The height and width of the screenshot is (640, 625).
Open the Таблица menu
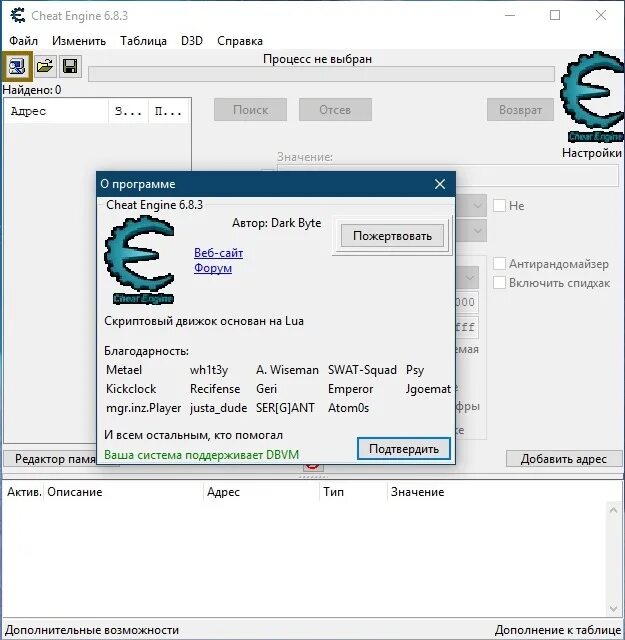coord(143,41)
